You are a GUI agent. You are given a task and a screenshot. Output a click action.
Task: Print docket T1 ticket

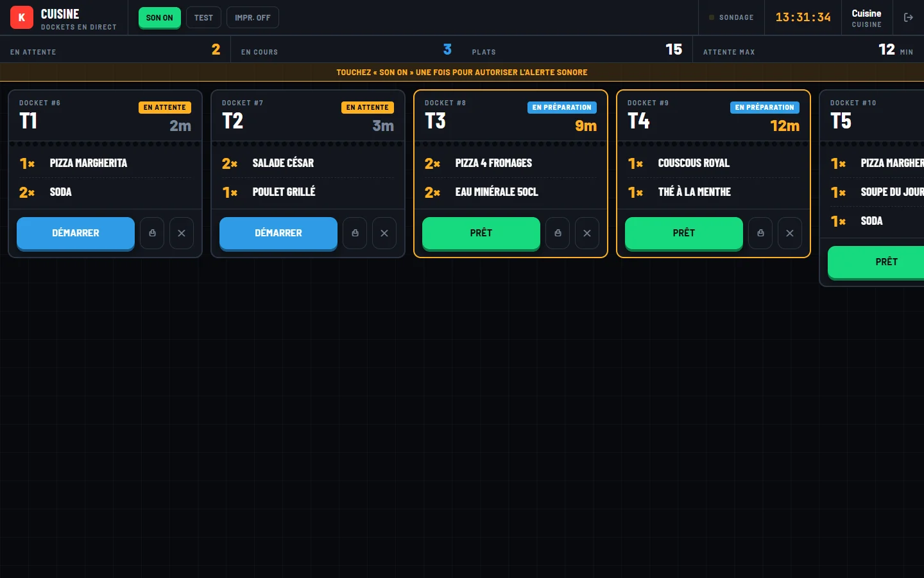tap(152, 233)
